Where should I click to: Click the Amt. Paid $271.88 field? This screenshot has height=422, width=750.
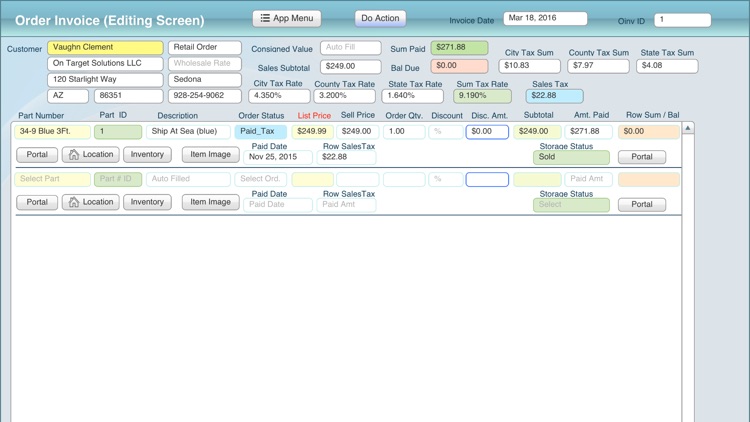pos(588,132)
